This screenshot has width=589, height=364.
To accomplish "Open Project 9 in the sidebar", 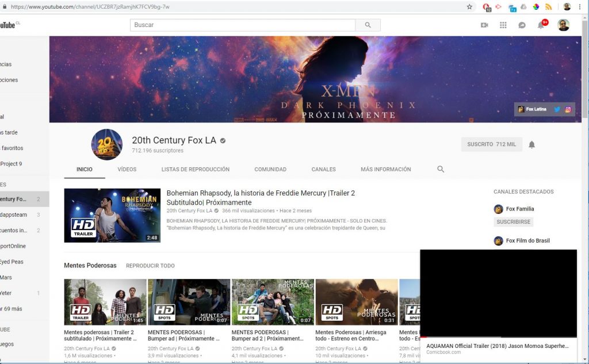I will [12, 164].
